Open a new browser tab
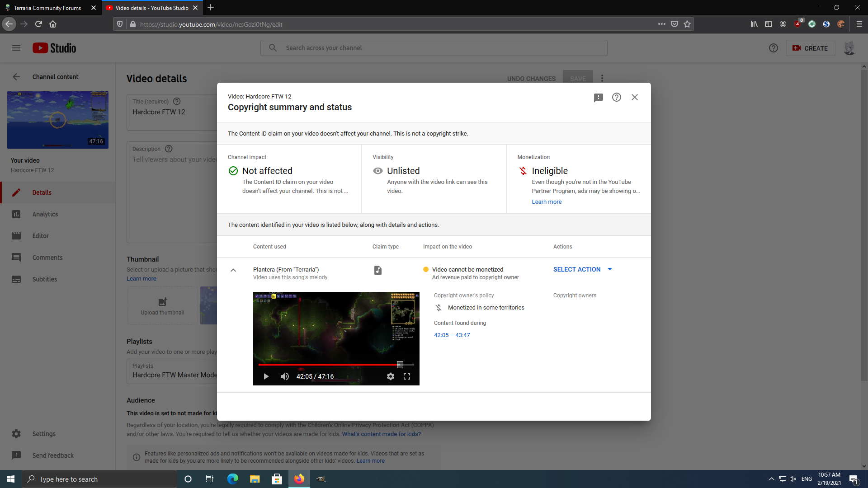 click(x=211, y=8)
